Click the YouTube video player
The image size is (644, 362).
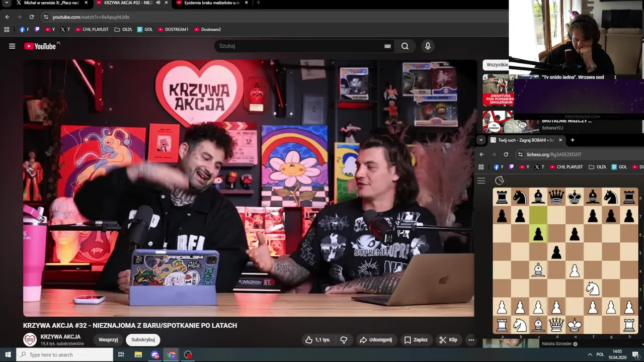point(249,188)
